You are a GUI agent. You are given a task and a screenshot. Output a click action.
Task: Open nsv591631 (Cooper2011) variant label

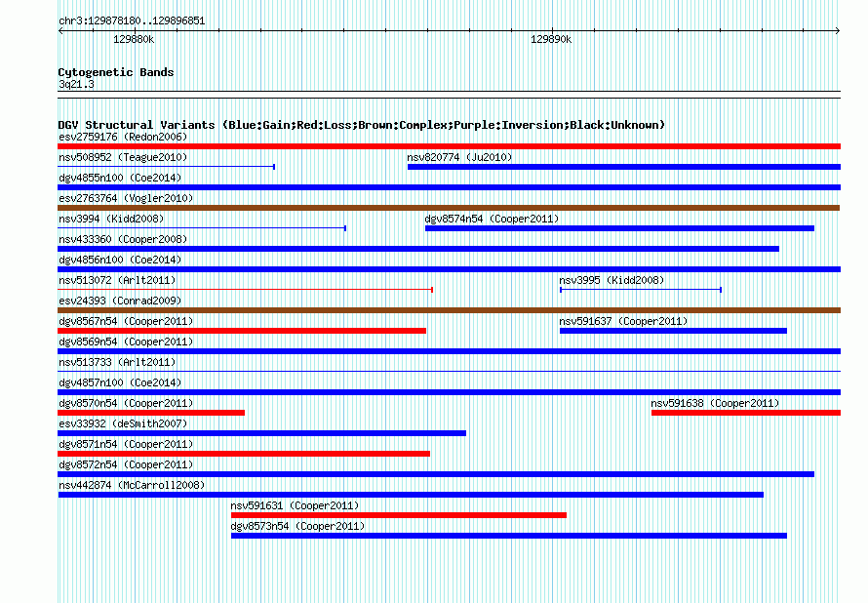click(295, 505)
